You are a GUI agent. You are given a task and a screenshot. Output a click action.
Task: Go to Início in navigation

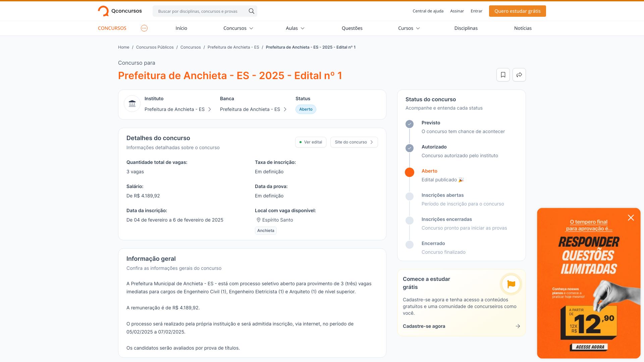pos(181,28)
